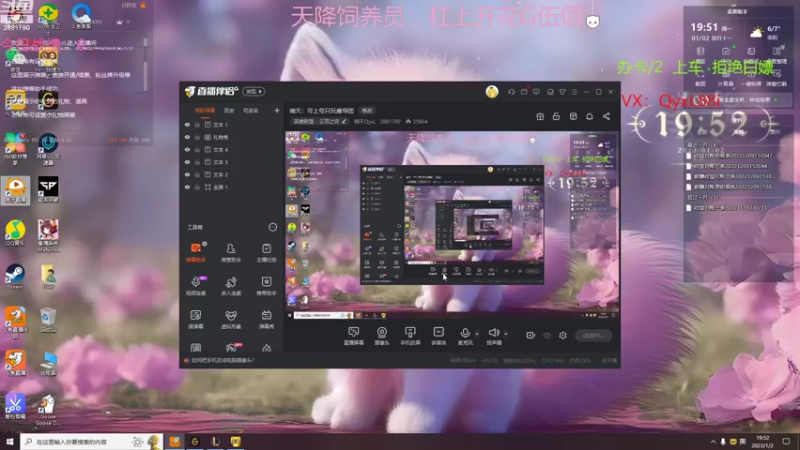The width and height of the screenshot is (800, 450).
Task: Select the 文本 3 source row
Action: (x=232, y=162)
